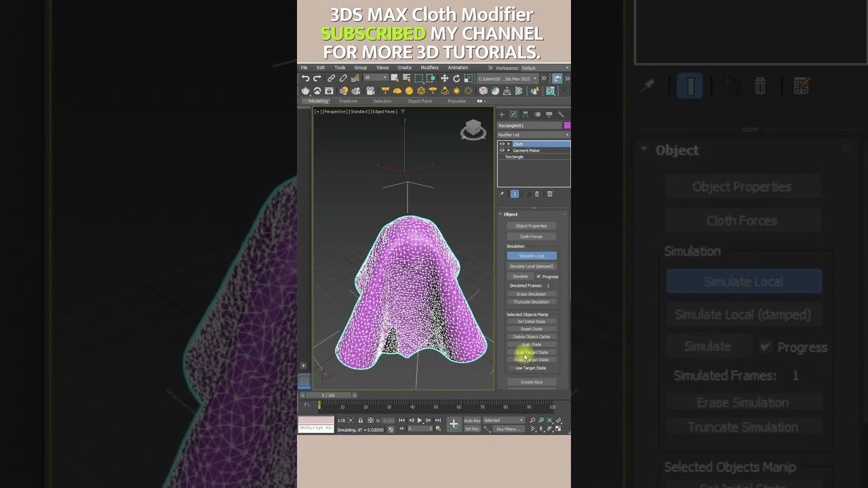868x488 pixels.
Task: Click the Erase Simulation button
Action: 531,294
